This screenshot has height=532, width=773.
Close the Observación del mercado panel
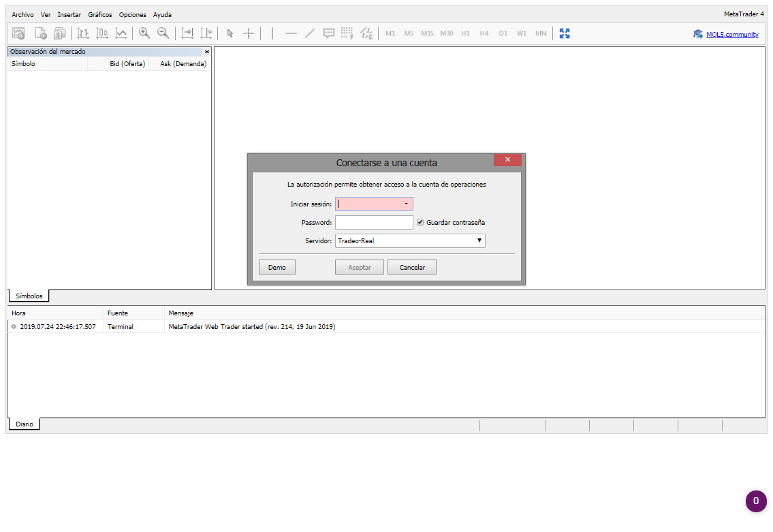207,52
